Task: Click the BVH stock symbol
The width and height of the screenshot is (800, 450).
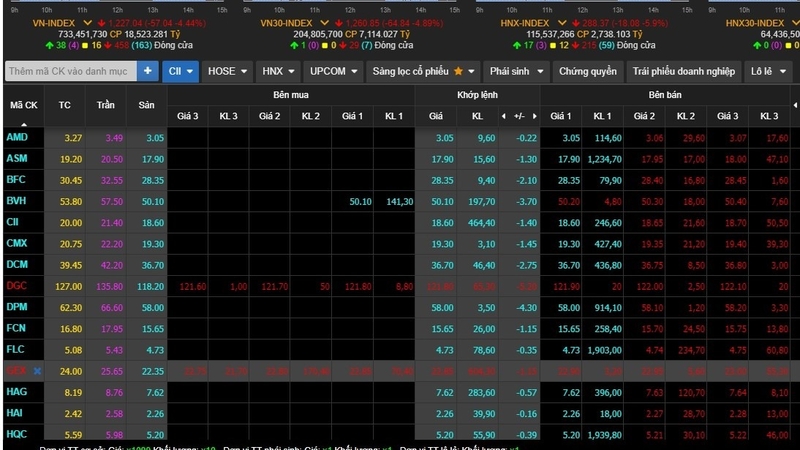Action: tap(16, 201)
